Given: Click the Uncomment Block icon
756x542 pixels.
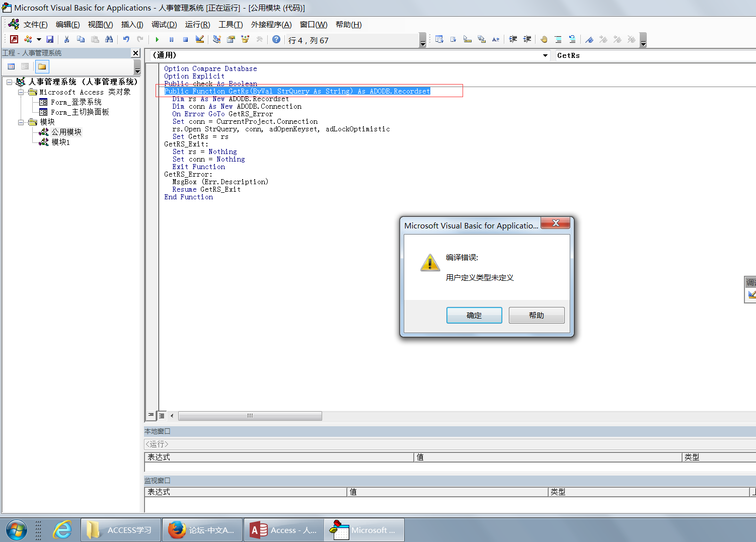Looking at the screenshot, I should [572, 39].
